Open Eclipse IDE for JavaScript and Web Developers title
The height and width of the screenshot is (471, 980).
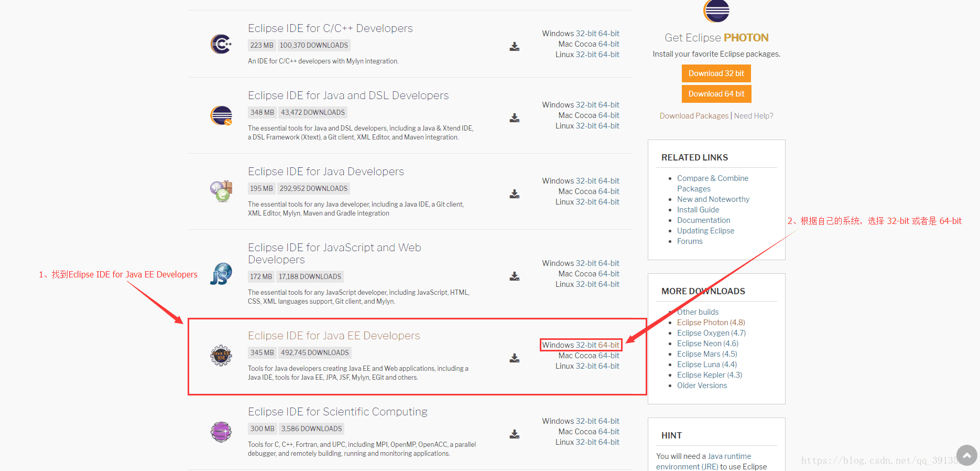click(334, 253)
